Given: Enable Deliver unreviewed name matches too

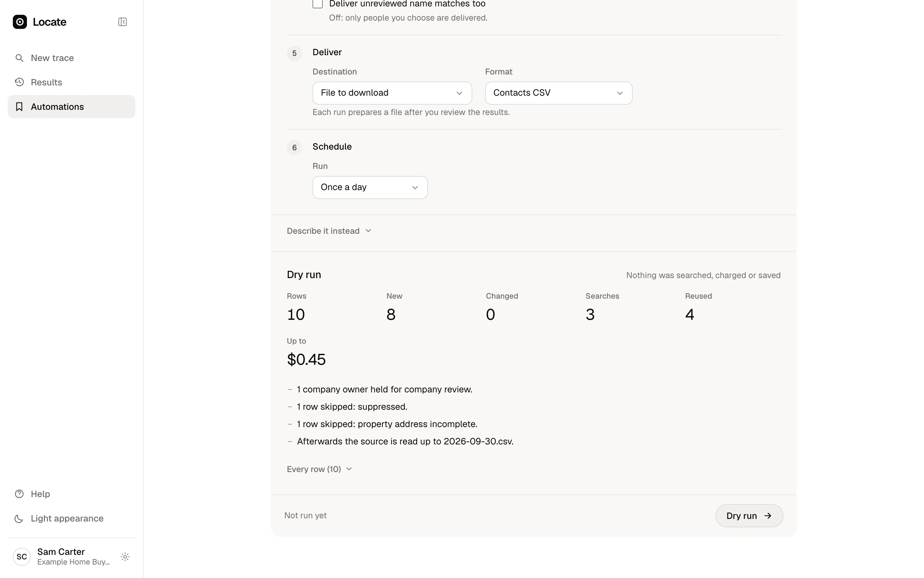Looking at the screenshot, I should click(318, 4).
